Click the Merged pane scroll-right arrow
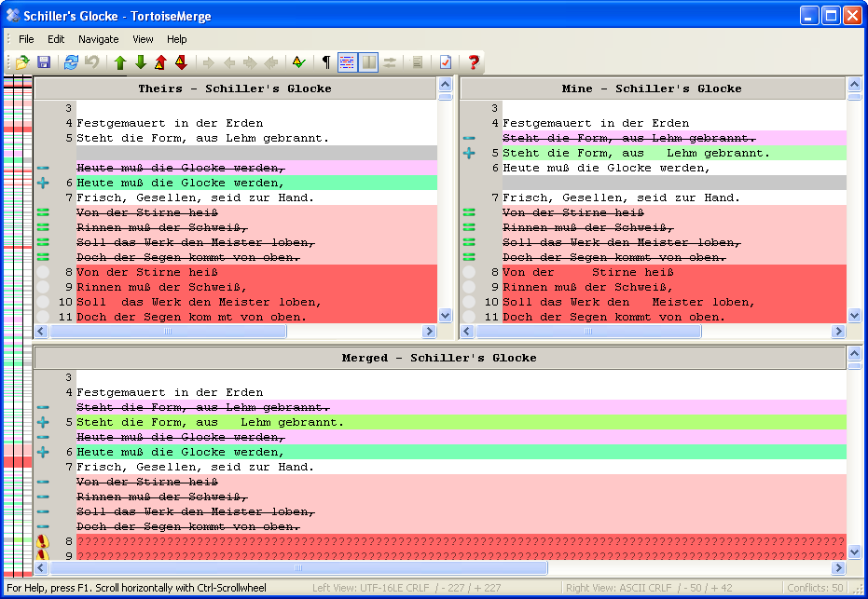Image resolution: width=868 pixels, height=599 pixels. [x=839, y=567]
